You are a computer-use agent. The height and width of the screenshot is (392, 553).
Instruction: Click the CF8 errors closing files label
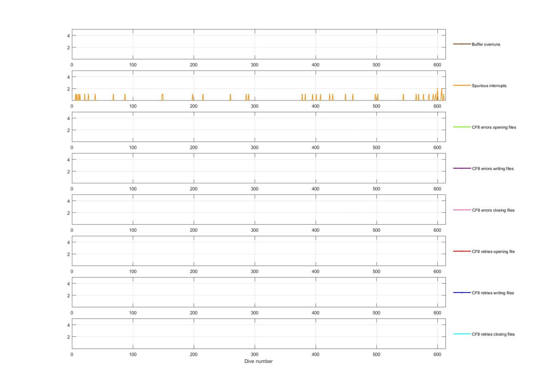click(493, 210)
